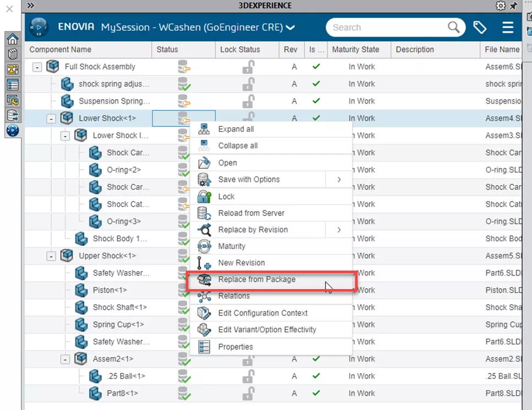Select New Revision from context menu
532x410 pixels.
point(241,263)
